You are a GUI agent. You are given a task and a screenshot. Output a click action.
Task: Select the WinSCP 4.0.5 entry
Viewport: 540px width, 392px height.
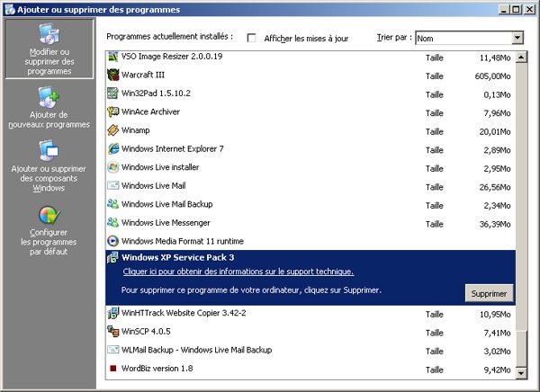[146, 332]
